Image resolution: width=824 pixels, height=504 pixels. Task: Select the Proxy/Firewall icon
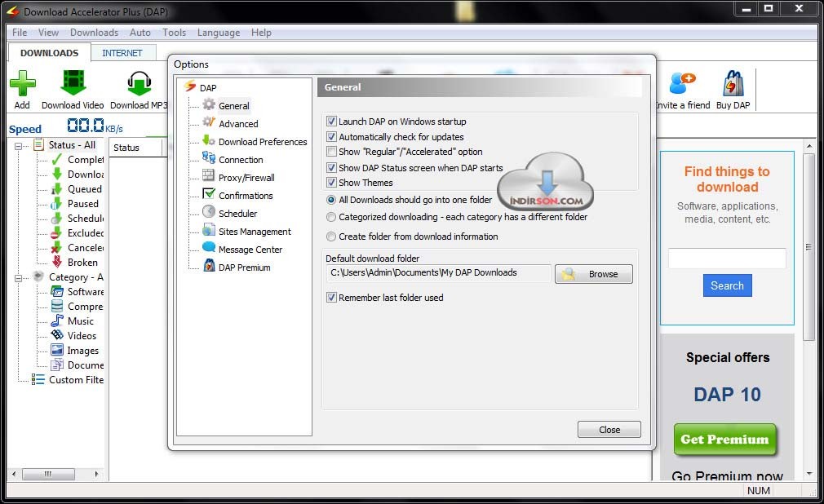(209, 175)
